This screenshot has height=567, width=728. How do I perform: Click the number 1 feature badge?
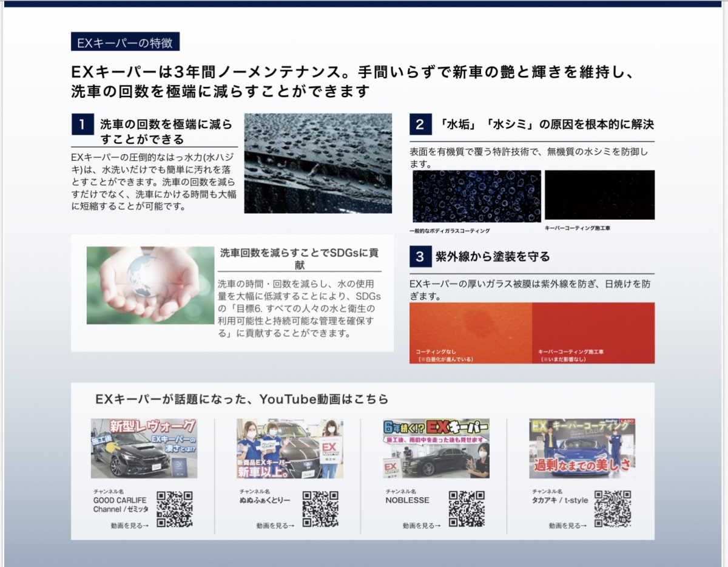tap(82, 124)
